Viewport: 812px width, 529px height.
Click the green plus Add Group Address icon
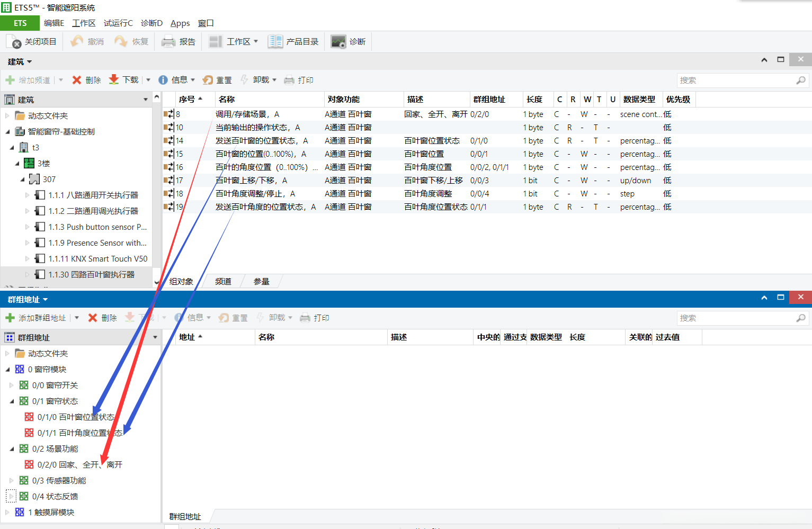click(x=10, y=318)
